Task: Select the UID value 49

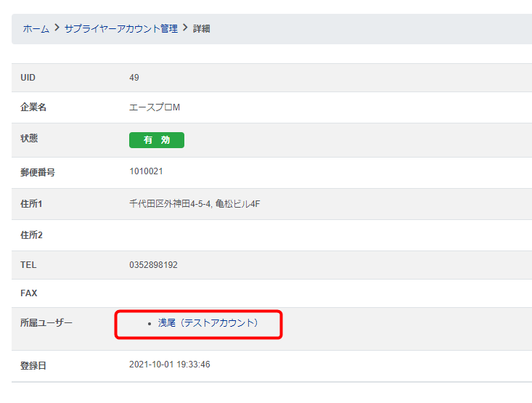Action: click(x=134, y=78)
